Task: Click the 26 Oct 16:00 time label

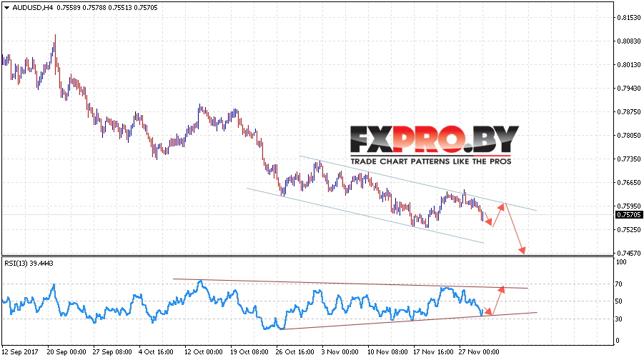Action: 295,352
